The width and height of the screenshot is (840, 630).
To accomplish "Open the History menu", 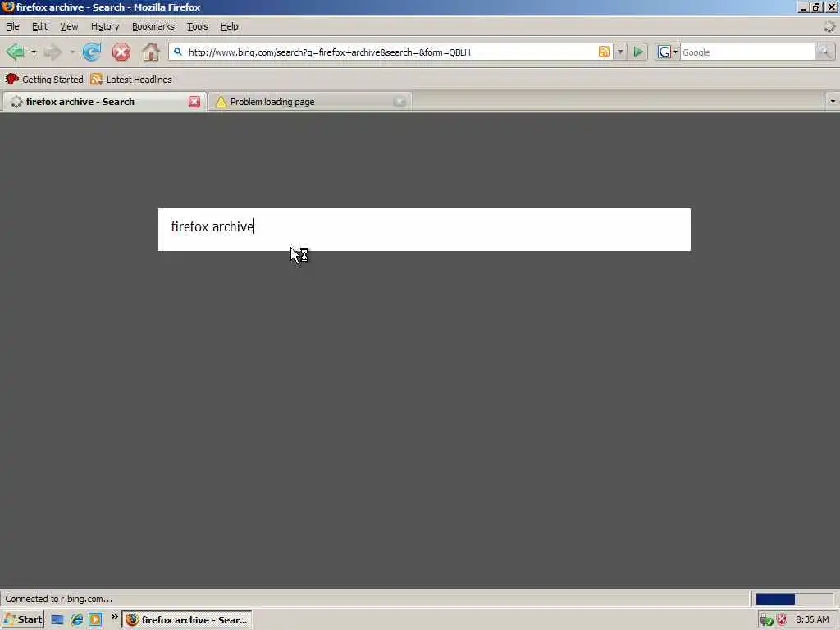I will coord(105,26).
